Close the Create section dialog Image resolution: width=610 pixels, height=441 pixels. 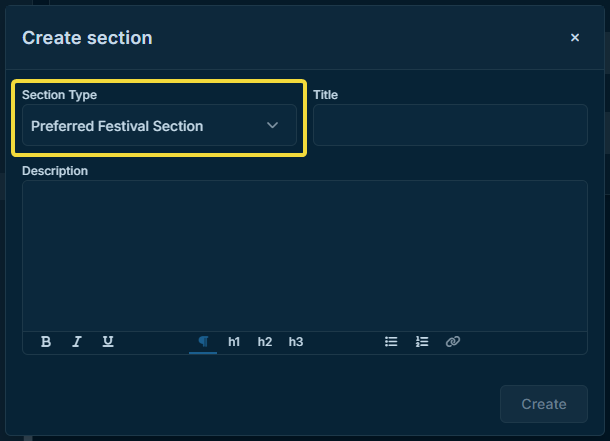tap(575, 38)
